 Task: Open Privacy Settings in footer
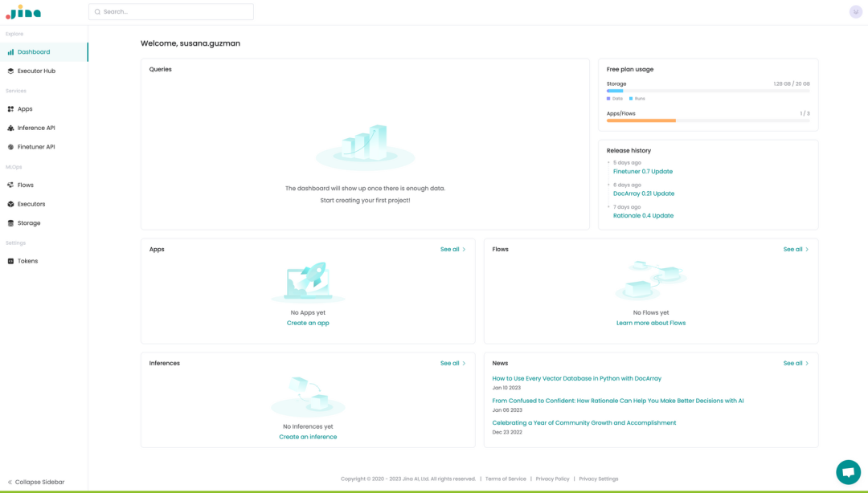tap(599, 479)
